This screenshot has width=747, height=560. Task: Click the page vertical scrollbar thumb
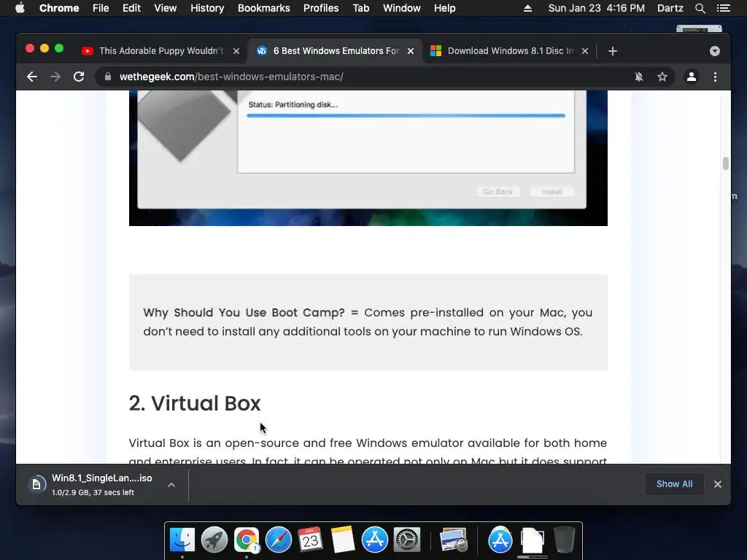click(x=725, y=163)
